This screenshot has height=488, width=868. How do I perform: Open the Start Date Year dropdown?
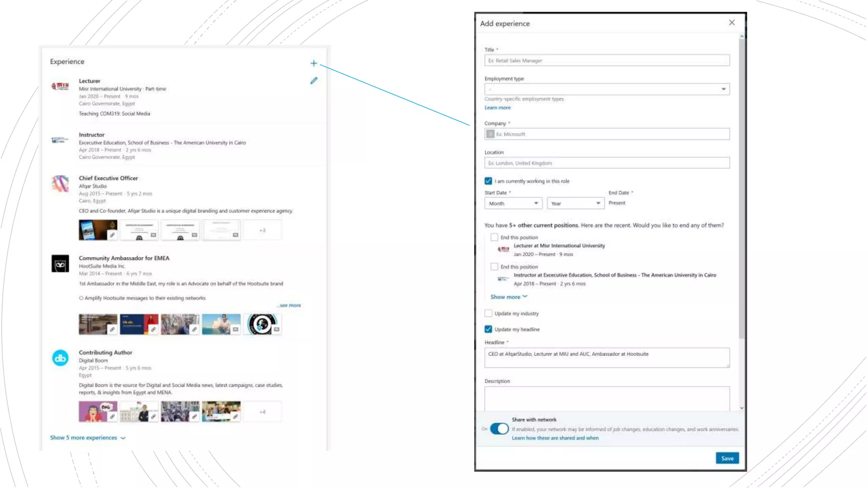point(575,203)
